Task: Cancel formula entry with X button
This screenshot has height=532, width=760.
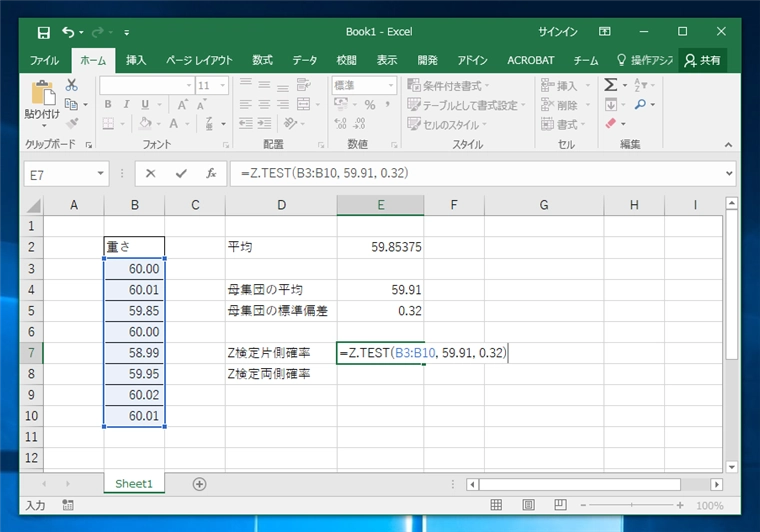Action: click(x=151, y=173)
